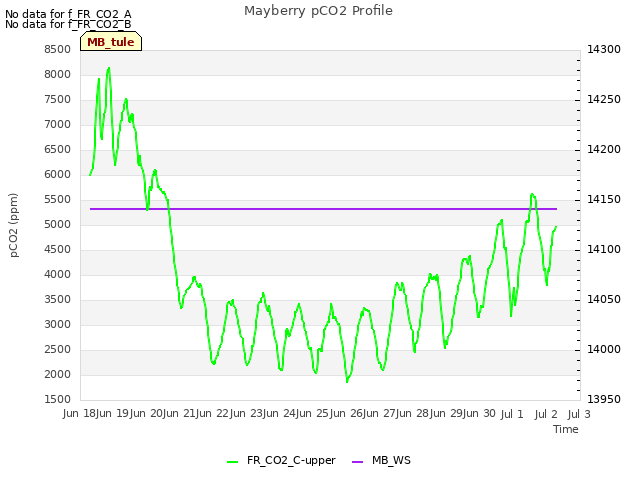This screenshot has width=640, height=480.
Task: Click the 8000 left axis tick label
Action: (x=58, y=74)
